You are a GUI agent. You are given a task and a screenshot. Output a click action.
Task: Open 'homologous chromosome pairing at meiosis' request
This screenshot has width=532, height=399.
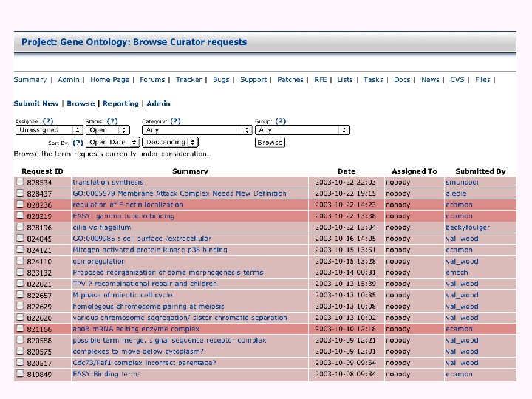click(x=149, y=307)
